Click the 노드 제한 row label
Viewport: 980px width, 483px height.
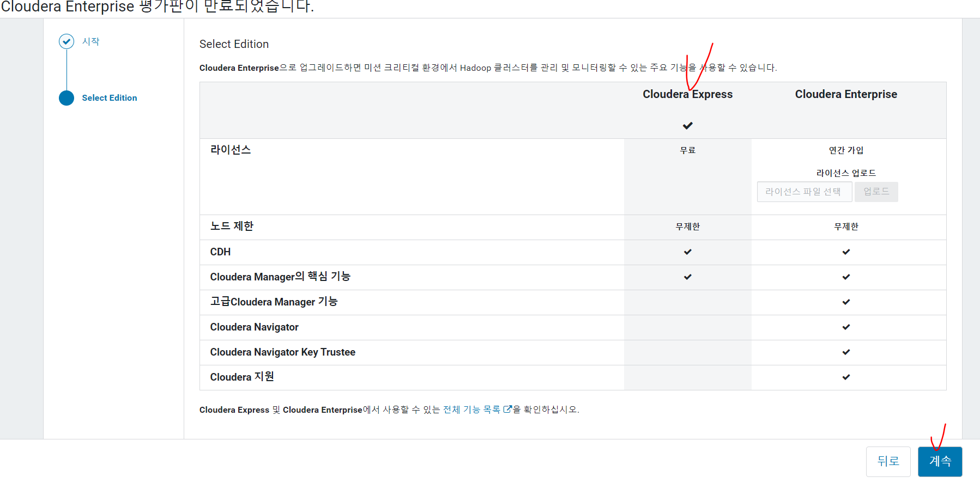232,226
